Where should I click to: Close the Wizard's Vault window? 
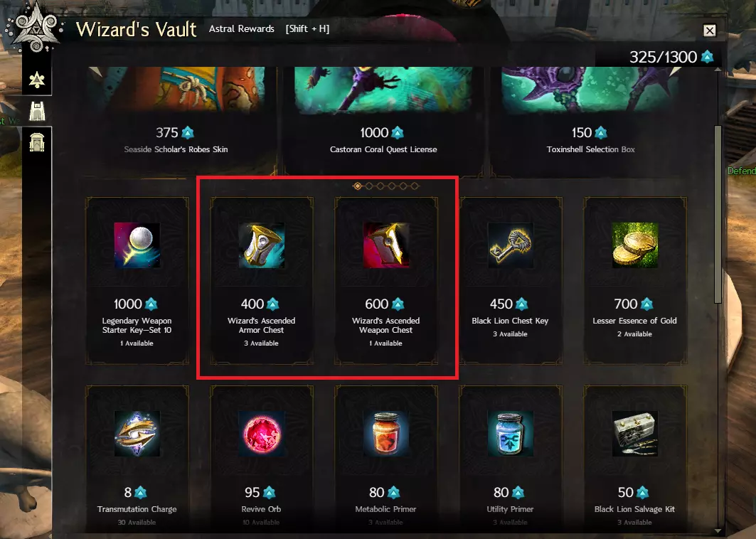coord(710,31)
